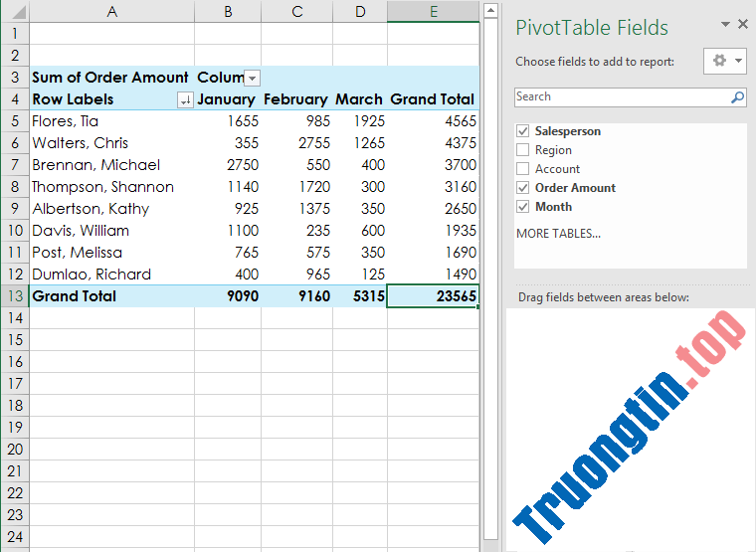The image size is (756, 552).
Task: Select the cell with value 765
Action: pos(228,253)
